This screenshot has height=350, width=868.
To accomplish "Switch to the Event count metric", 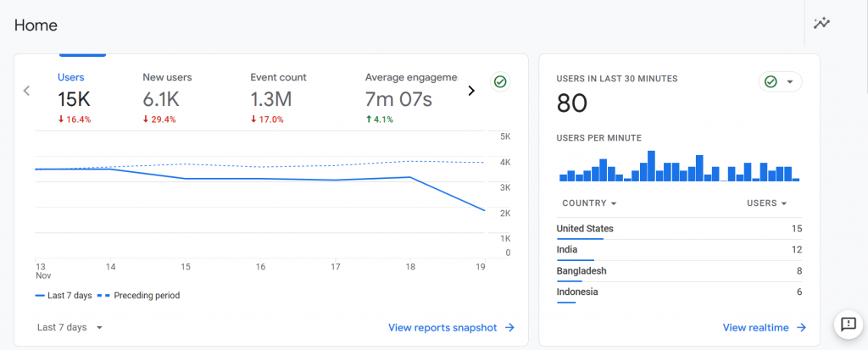I will click(278, 97).
